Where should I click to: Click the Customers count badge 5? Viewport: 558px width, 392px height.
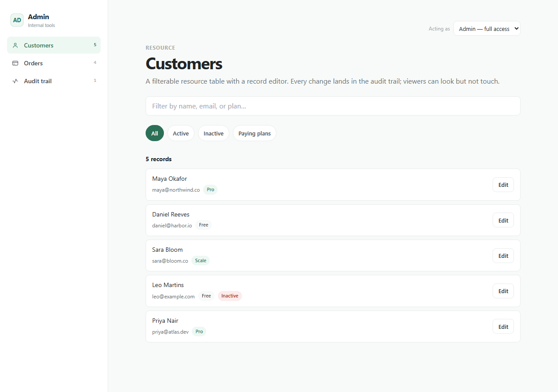tap(95, 45)
